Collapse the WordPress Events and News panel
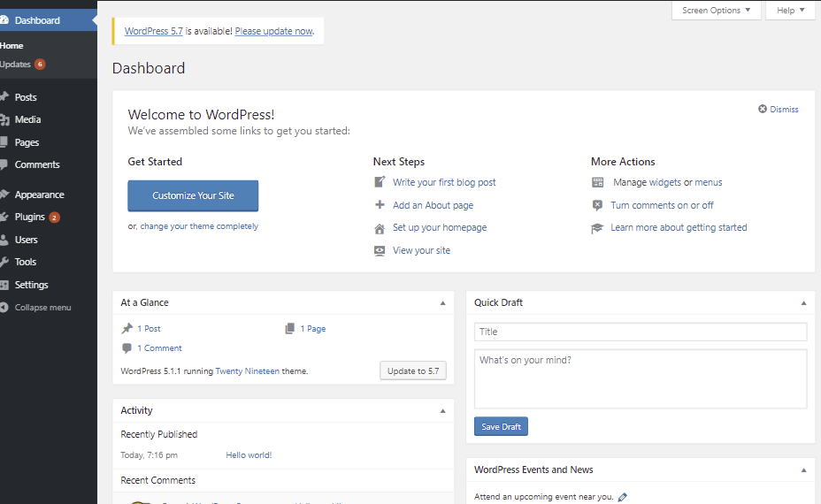This screenshot has height=504, width=821. pos(803,470)
